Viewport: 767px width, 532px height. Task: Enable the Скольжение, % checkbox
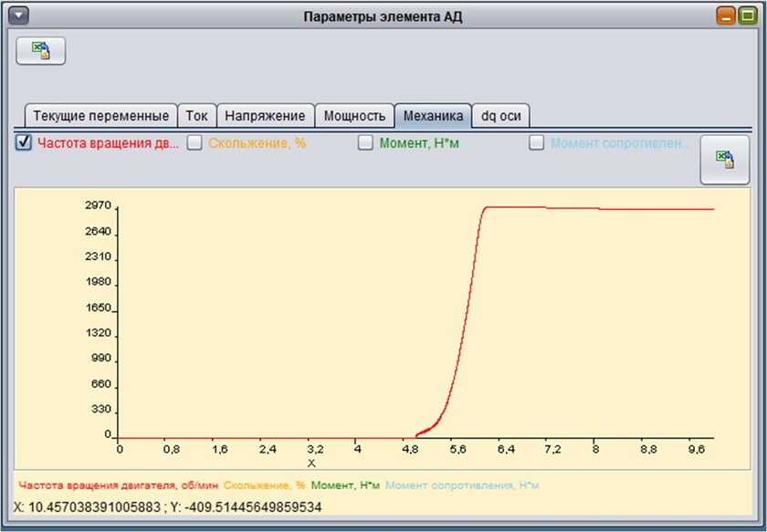[194, 142]
